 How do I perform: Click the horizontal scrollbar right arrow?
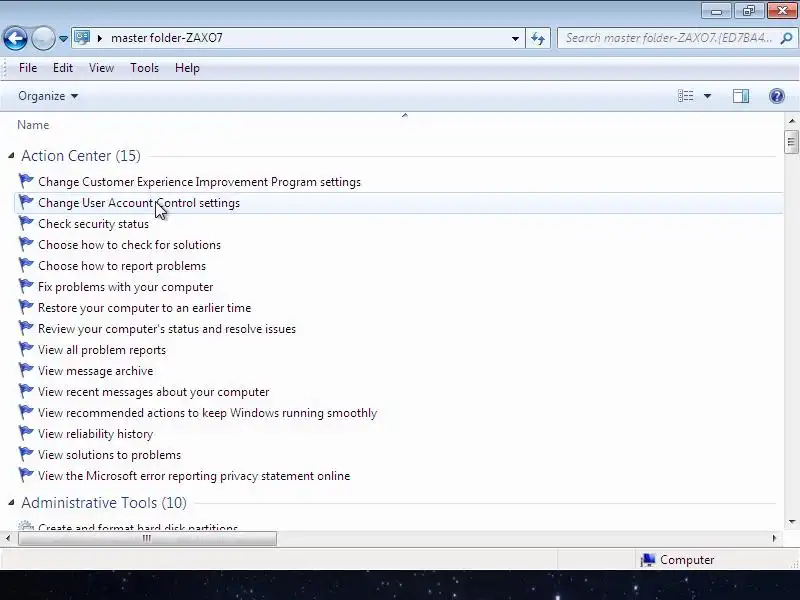(x=774, y=538)
